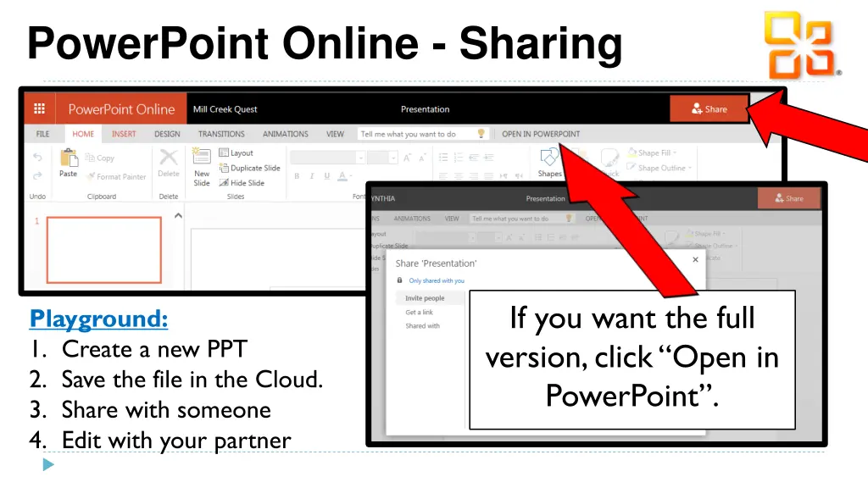Open the Layout option
The image size is (868, 488).
(x=236, y=152)
